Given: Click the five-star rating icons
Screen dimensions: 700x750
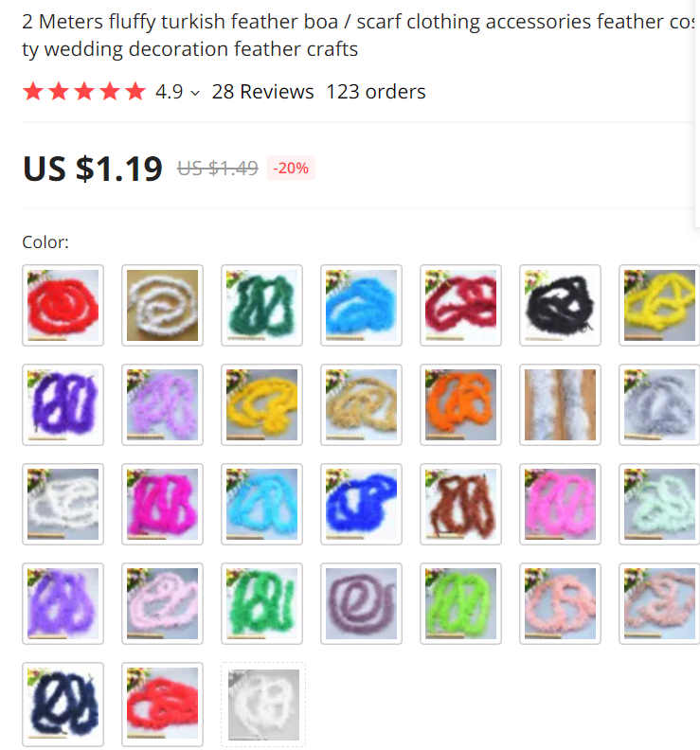Looking at the screenshot, I should pos(84,91).
